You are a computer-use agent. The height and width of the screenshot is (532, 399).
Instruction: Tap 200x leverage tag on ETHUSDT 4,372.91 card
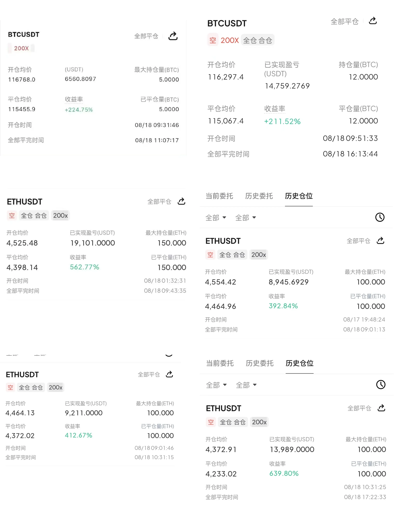tap(259, 422)
